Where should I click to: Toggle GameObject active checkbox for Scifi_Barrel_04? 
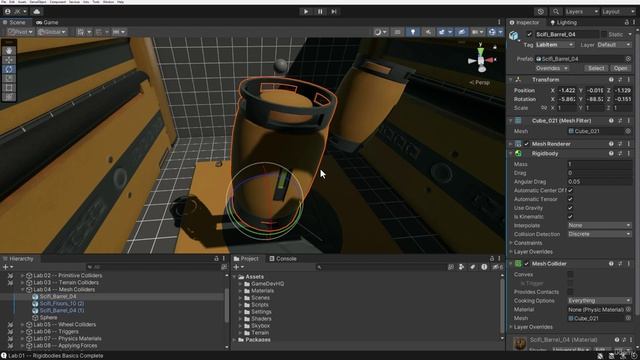point(529,34)
